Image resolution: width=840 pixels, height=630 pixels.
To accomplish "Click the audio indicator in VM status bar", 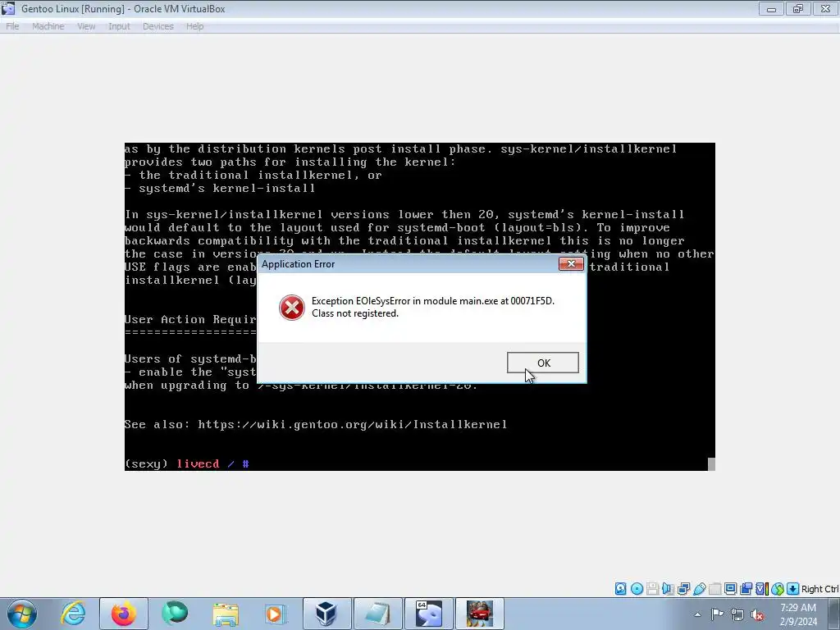I will (668, 589).
